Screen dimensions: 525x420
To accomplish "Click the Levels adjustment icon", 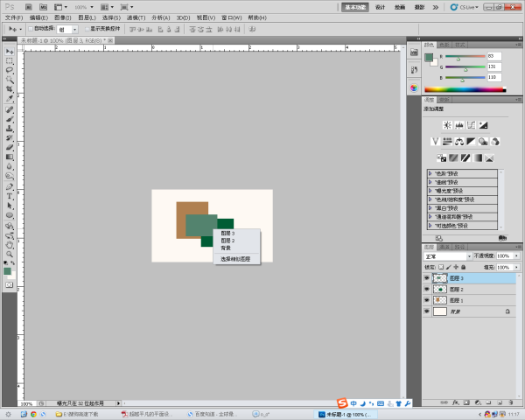I will coord(459,125).
